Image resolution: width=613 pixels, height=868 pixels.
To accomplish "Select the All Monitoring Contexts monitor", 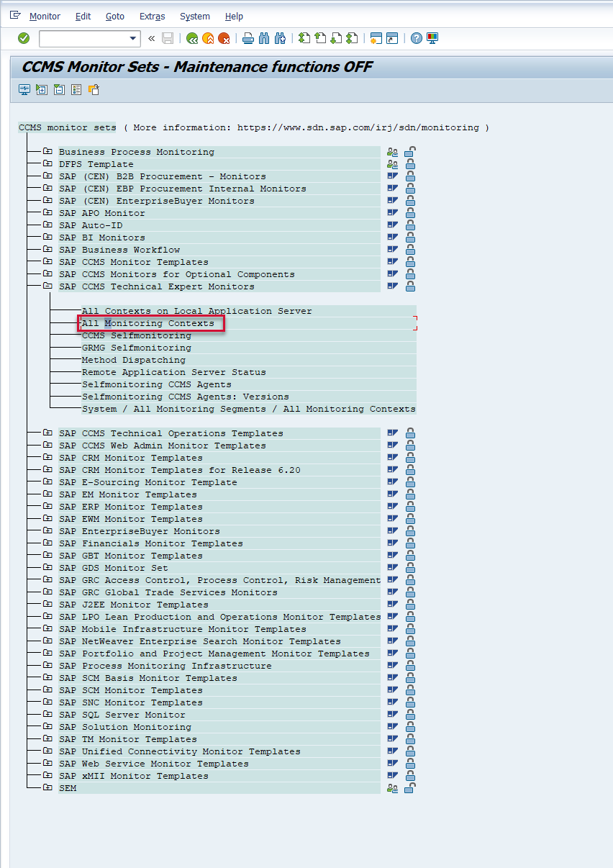I will pos(148,324).
